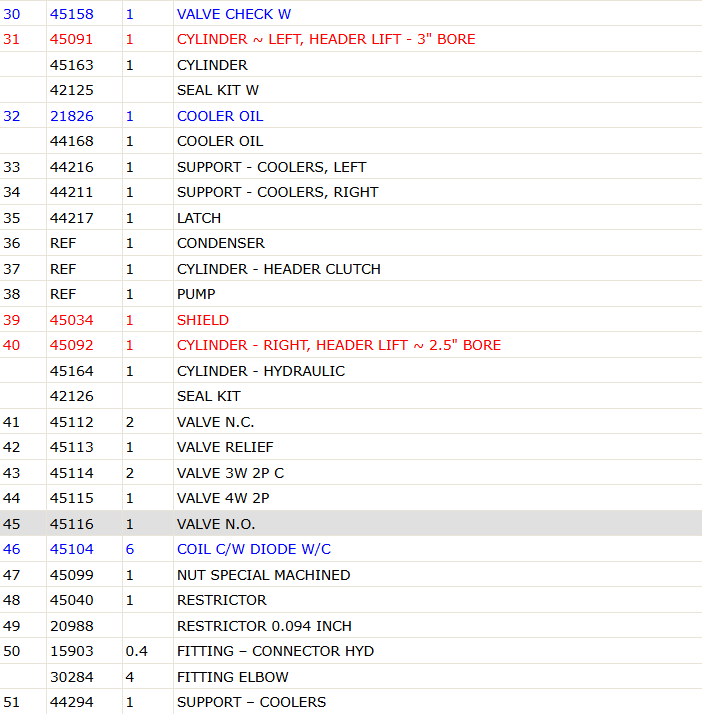Click part number 45104 in blue
The width and height of the screenshot is (702, 714).
[x=71, y=549]
